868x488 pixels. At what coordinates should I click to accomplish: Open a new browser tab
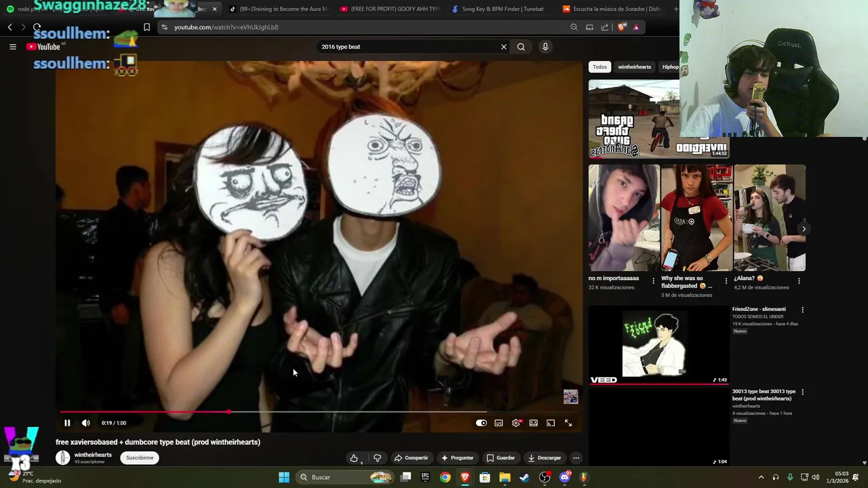pos(675,9)
